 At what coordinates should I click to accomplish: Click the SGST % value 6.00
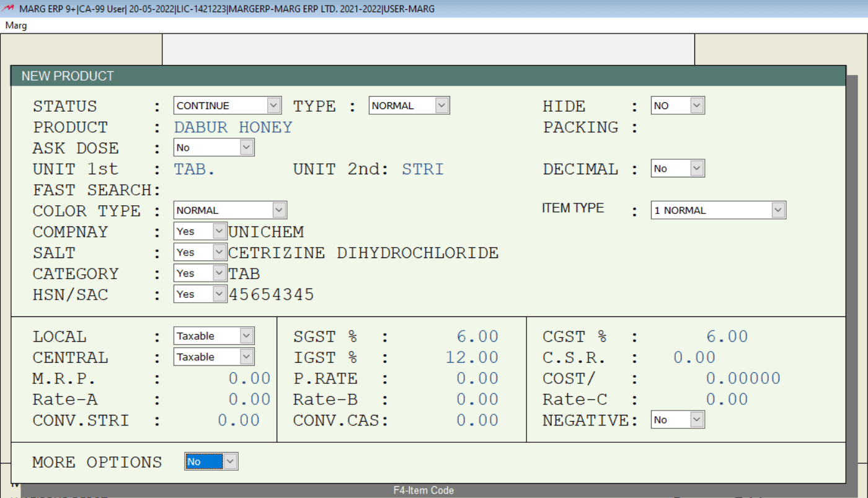tap(477, 337)
